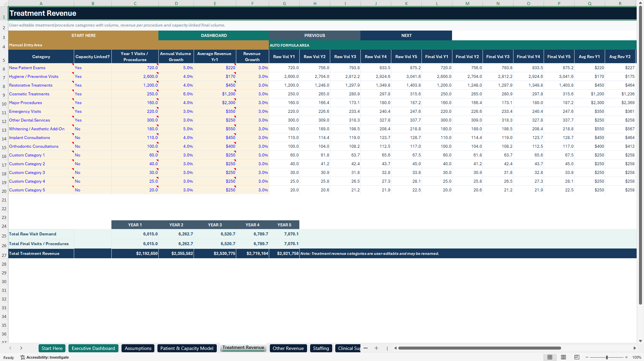Viewport: 644px width, 361px height.
Task: Switch to Normal view icon
Action: pos(550,357)
